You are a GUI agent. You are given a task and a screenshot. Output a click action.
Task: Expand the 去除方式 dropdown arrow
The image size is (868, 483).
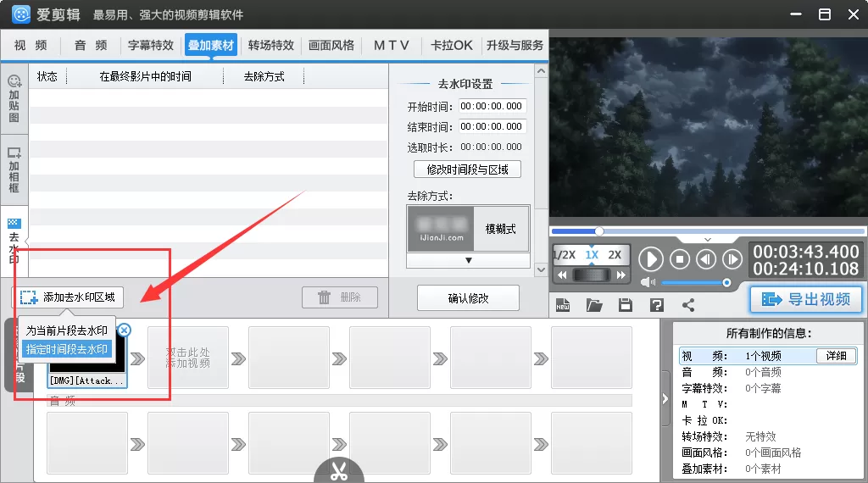tap(468, 260)
